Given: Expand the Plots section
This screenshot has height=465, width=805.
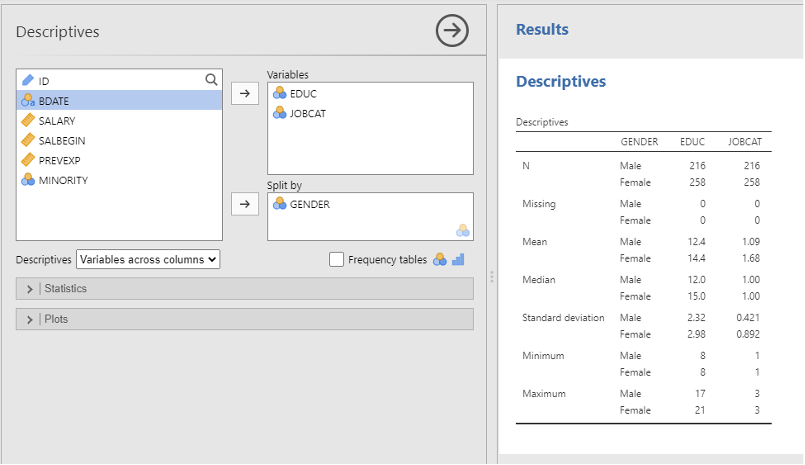Looking at the screenshot, I should click(x=245, y=319).
